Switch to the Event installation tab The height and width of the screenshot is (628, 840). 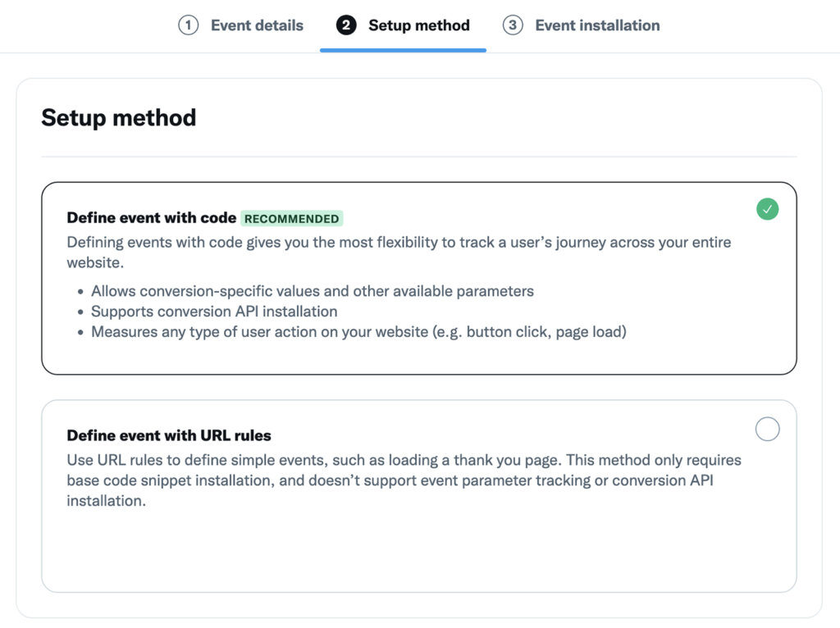[597, 25]
